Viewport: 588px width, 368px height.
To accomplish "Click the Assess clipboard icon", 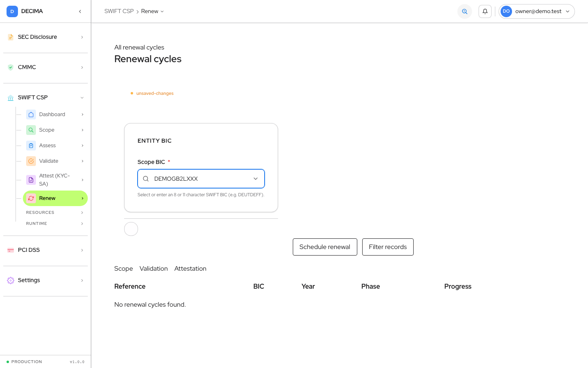I will 31,146.
